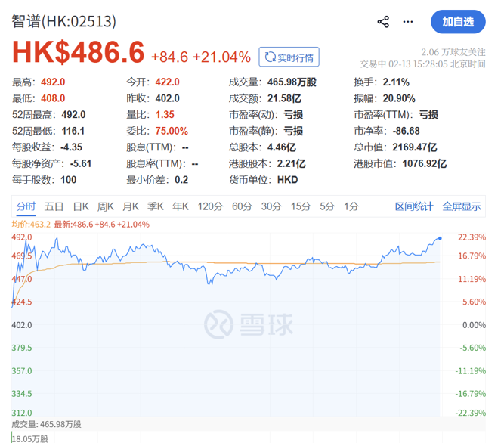Switch to the 月K chart tab

pos(131,206)
